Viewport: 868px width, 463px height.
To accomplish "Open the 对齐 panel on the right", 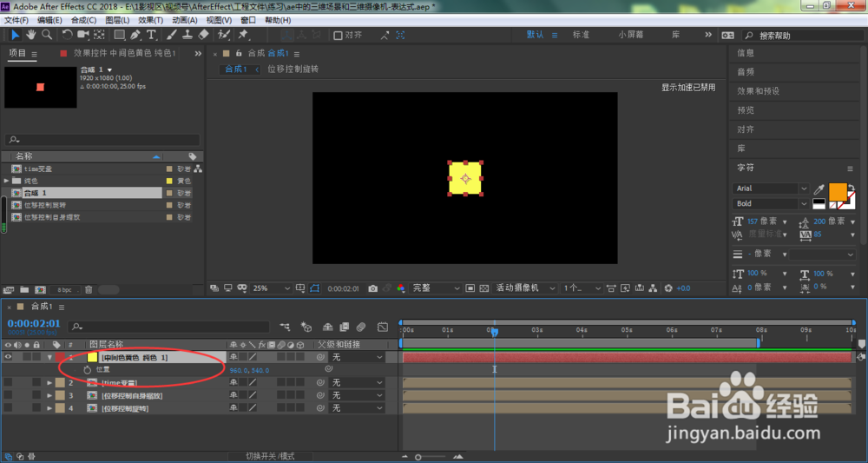I will pyautogui.click(x=746, y=129).
